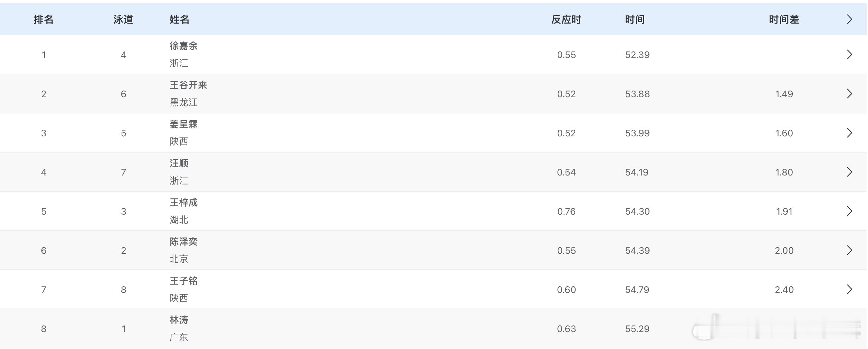Click 汪顺's name in the table
The height and width of the screenshot is (349, 868).
pos(179,163)
